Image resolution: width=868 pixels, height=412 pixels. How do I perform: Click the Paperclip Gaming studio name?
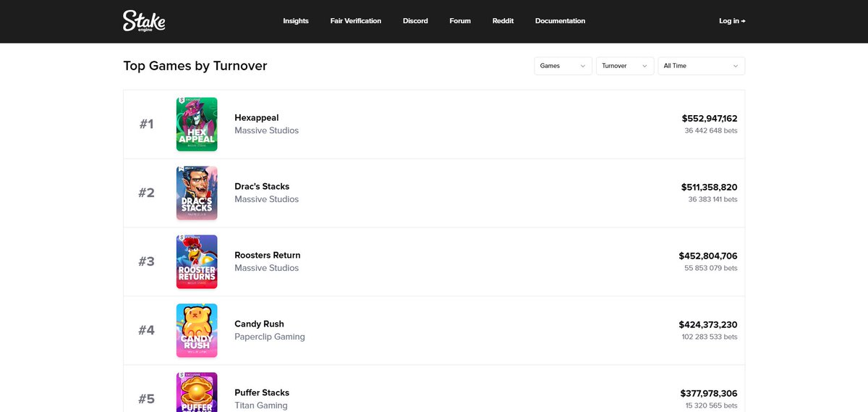pyautogui.click(x=270, y=337)
